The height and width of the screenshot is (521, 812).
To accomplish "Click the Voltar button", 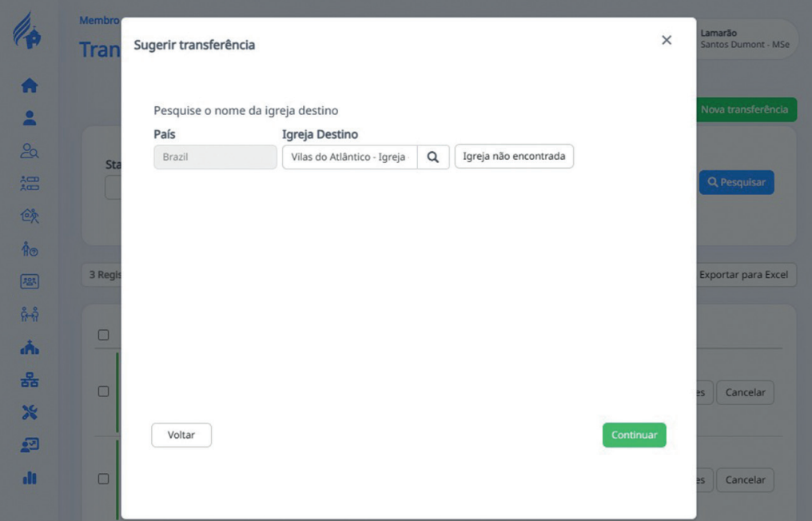I will click(x=181, y=435).
